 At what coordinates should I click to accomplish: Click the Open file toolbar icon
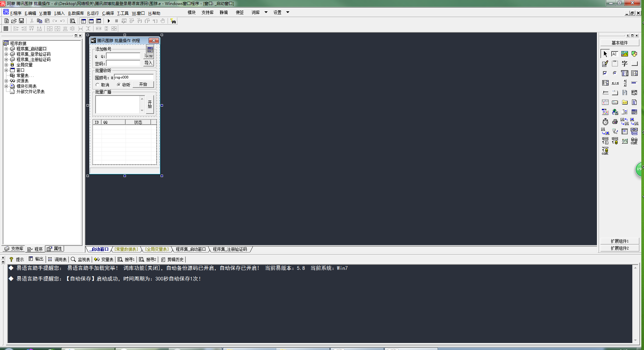click(x=14, y=21)
